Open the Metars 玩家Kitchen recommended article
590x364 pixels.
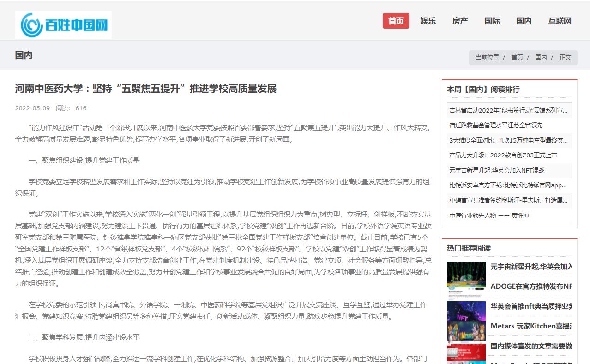531,326
